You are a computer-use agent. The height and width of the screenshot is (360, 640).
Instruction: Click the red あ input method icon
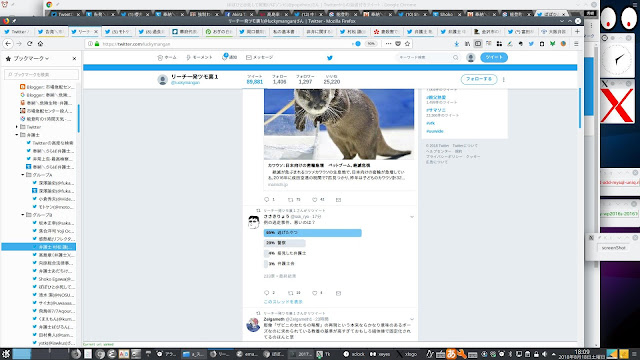(451, 353)
